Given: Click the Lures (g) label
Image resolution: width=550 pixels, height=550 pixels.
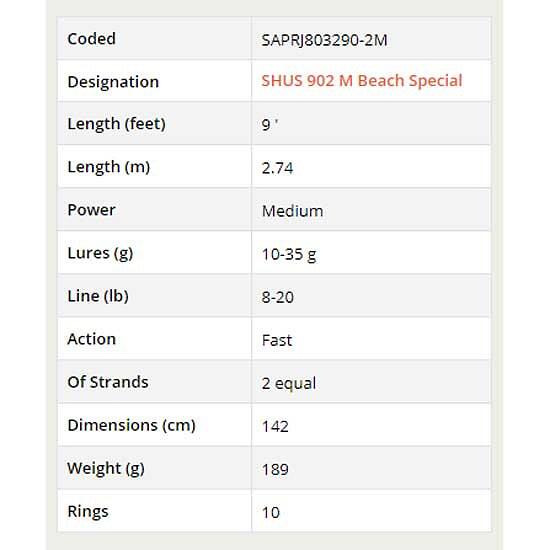Looking at the screenshot, I should coord(100,253).
